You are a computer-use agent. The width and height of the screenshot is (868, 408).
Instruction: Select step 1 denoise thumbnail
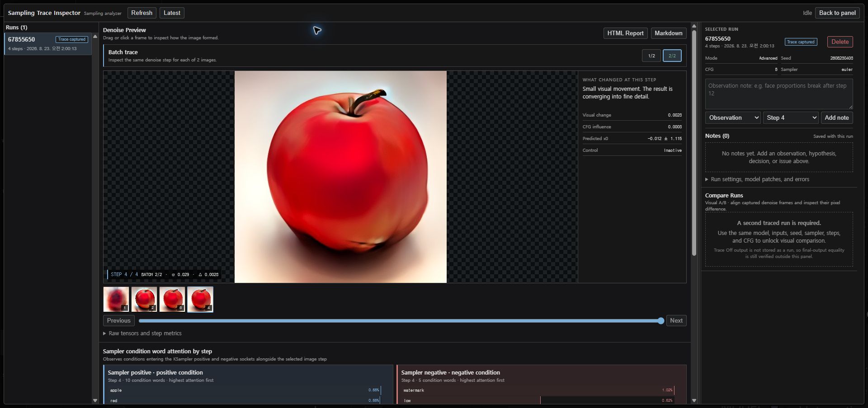pos(116,299)
